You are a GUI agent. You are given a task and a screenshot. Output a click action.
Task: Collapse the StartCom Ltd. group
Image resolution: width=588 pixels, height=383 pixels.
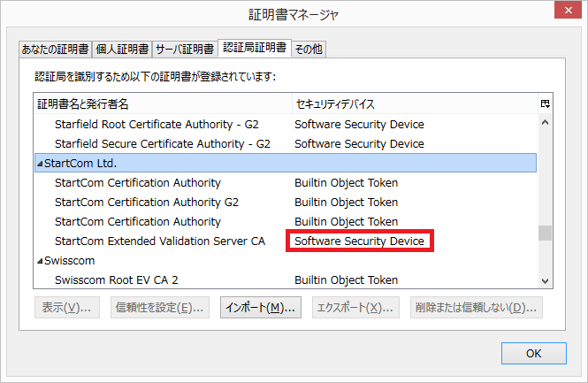(40, 164)
